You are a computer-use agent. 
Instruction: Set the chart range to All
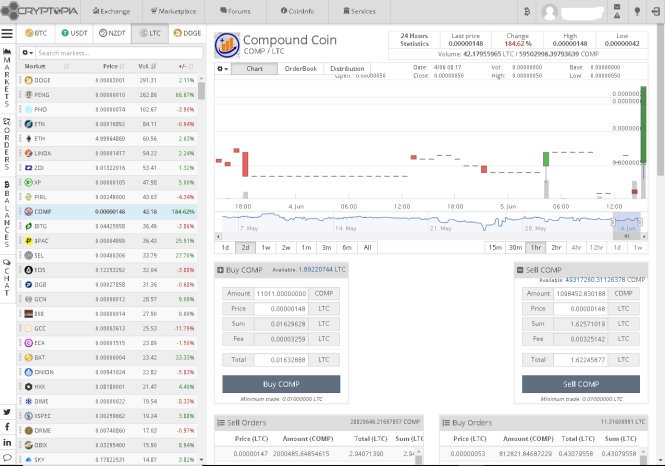[x=367, y=248]
